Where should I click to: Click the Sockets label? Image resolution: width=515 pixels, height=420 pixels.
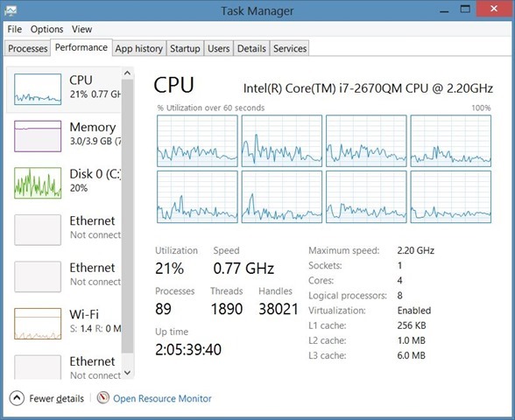click(x=325, y=265)
